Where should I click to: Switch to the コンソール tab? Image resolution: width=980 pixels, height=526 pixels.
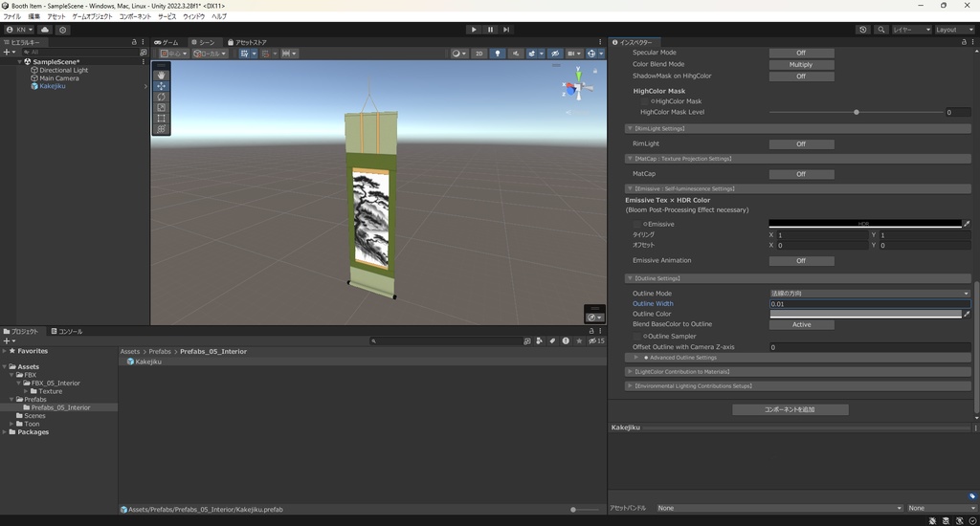pyautogui.click(x=67, y=332)
